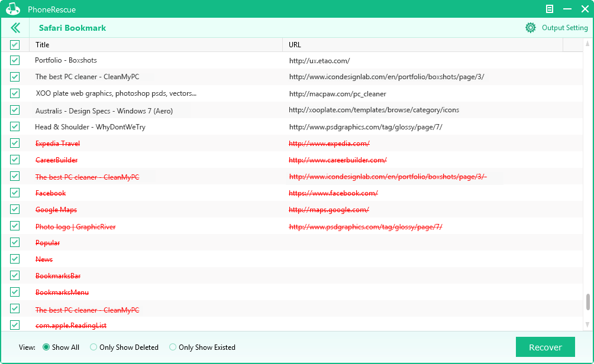Click the vertical scrollbar thumb
Screen dimensions: 594x364
pyautogui.click(x=587, y=302)
